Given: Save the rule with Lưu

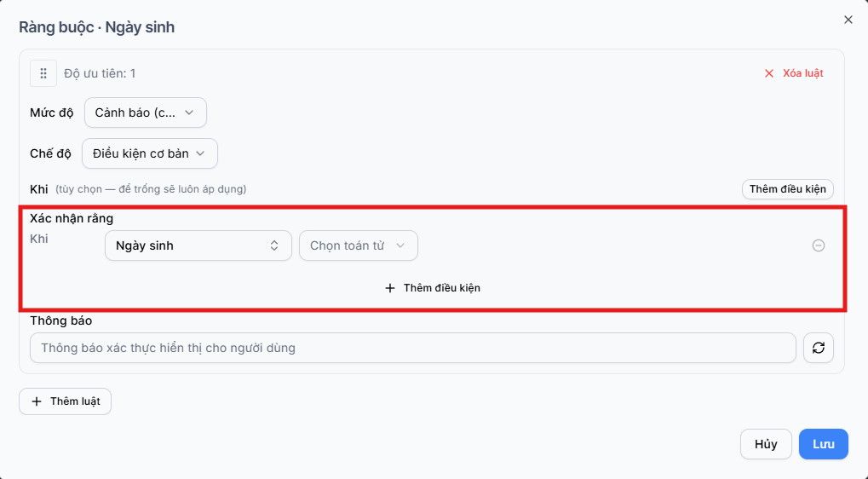Looking at the screenshot, I should coord(823,444).
